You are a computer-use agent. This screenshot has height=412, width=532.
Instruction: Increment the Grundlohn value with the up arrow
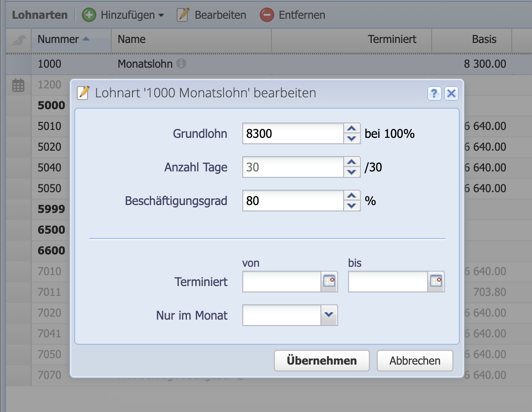(351, 129)
